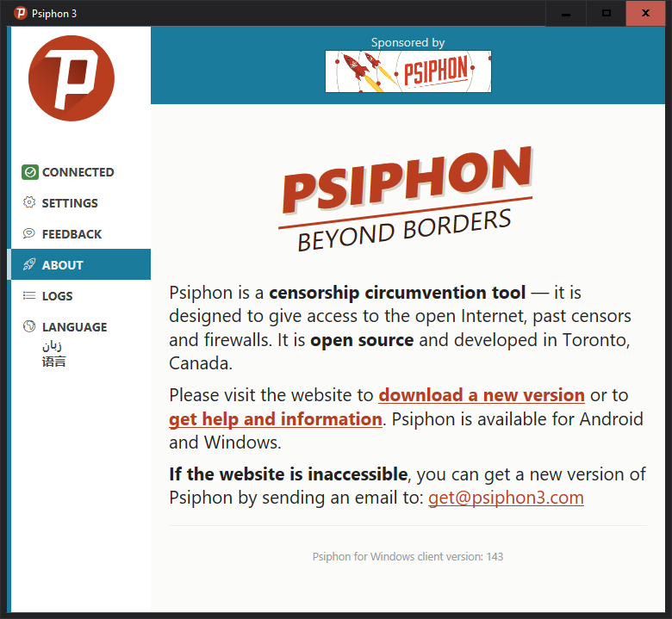This screenshot has width=672, height=619.
Task: Click the Language globe icon
Action: pyautogui.click(x=29, y=326)
